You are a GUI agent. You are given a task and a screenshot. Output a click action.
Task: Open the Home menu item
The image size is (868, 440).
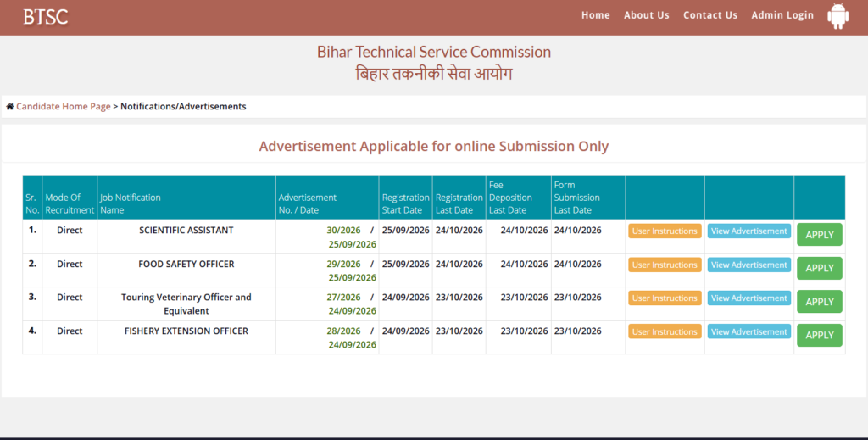tap(596, 15)
